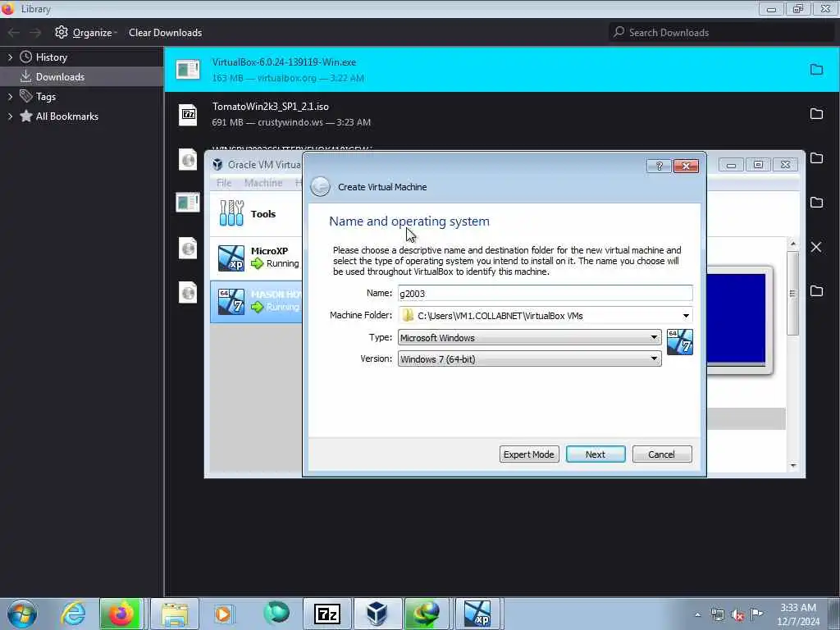Select the TomatoWin2k3_SP1_2.1.iso download
Screen dimensions: 840x630
click(x=501, y=114)
